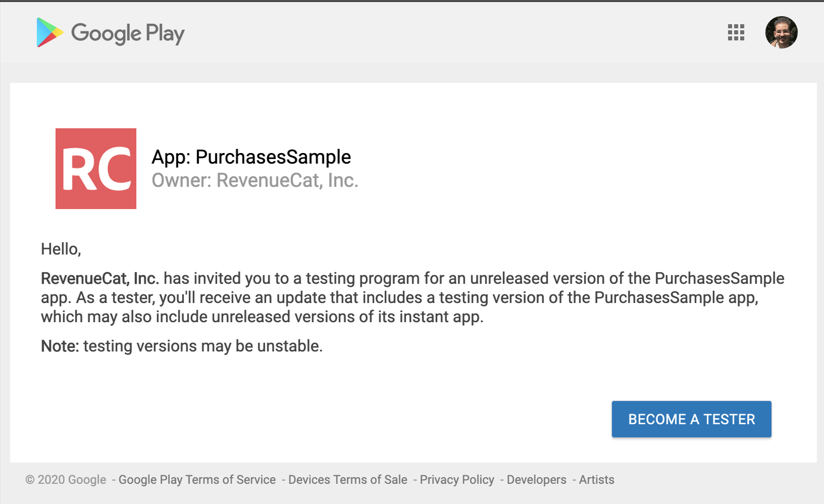Click the Google Play triangle logo
824x504 pixels.
[x=50, y=32]
